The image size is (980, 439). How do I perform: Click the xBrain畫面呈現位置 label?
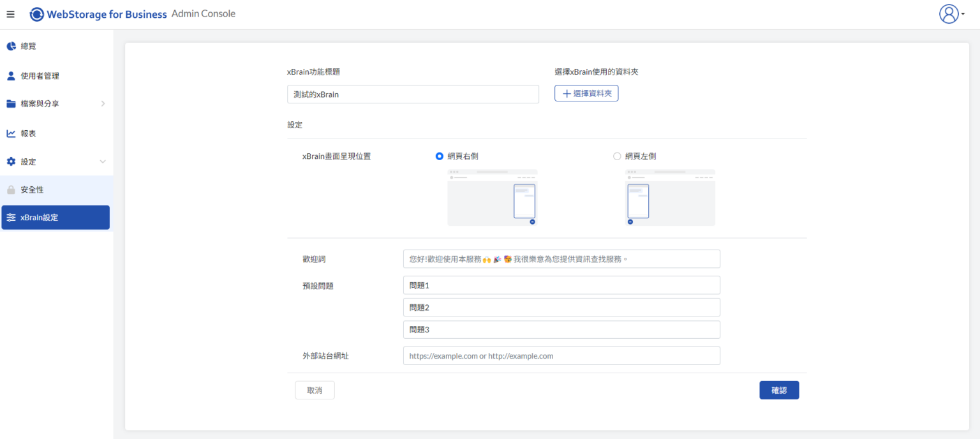point(336,156)
